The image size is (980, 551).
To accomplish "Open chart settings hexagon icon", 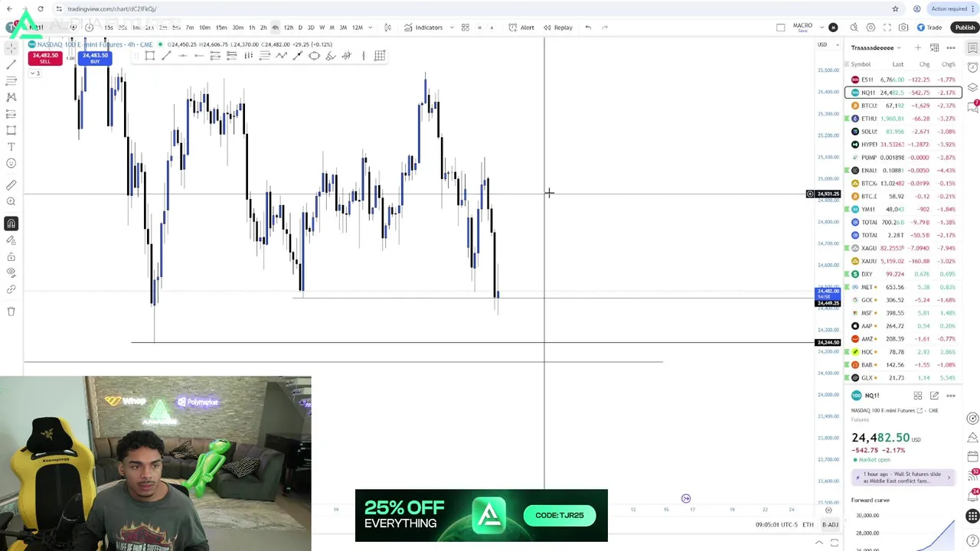I will coord(871,28).
